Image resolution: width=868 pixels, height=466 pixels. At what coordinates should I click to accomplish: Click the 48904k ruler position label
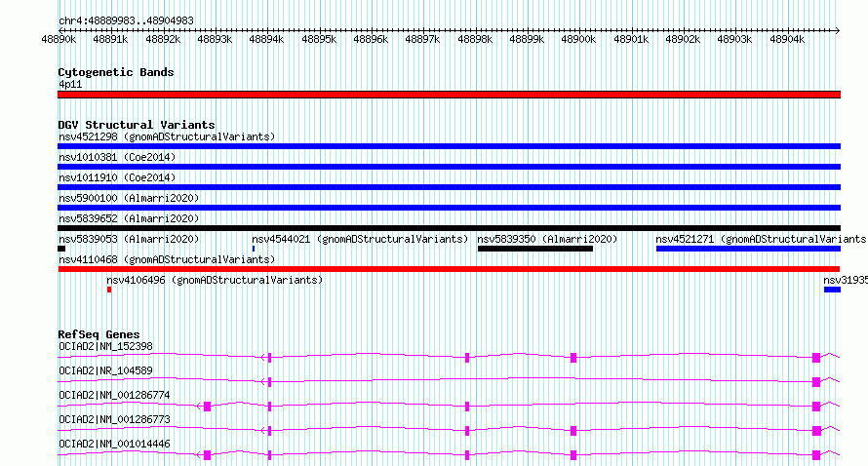(787, 40)
